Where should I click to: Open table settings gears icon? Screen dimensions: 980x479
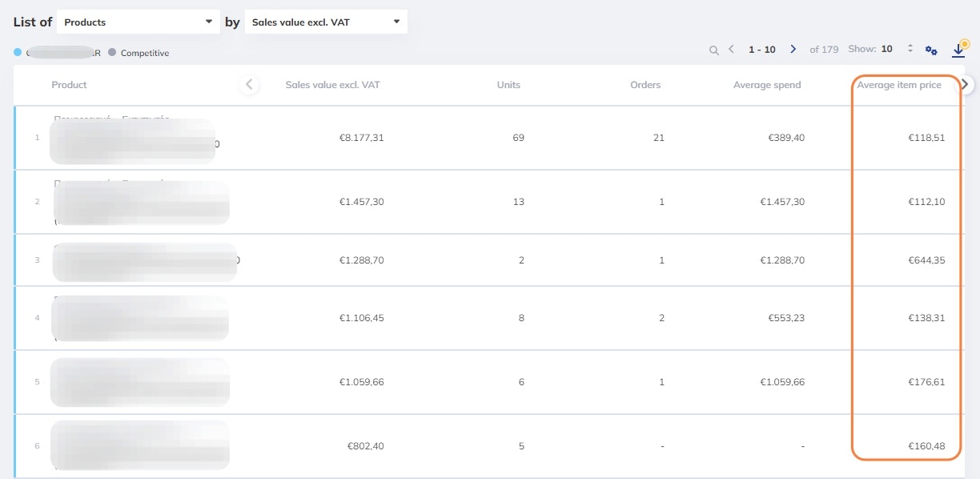pos(931,50)
